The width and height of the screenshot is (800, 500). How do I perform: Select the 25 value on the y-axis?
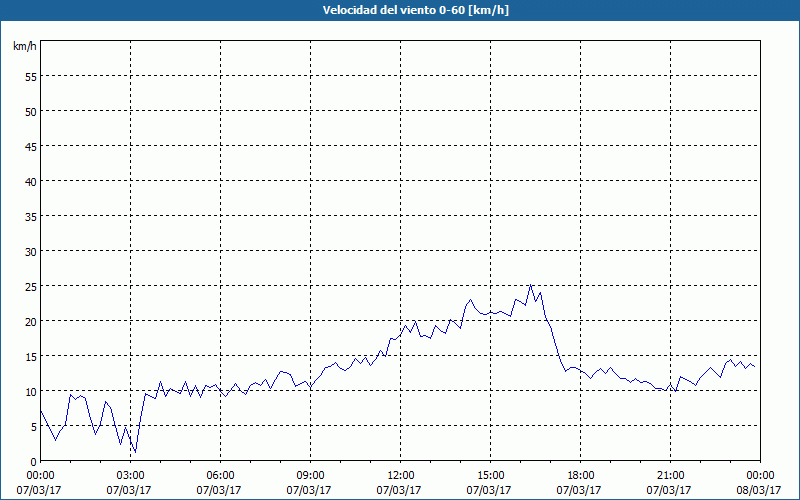click(31, 287)
